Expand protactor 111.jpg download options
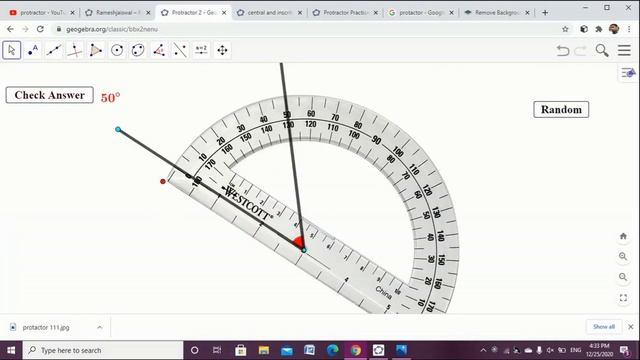Image resolution: width=640 pixels, height=360 pixels. click(100, 327)
